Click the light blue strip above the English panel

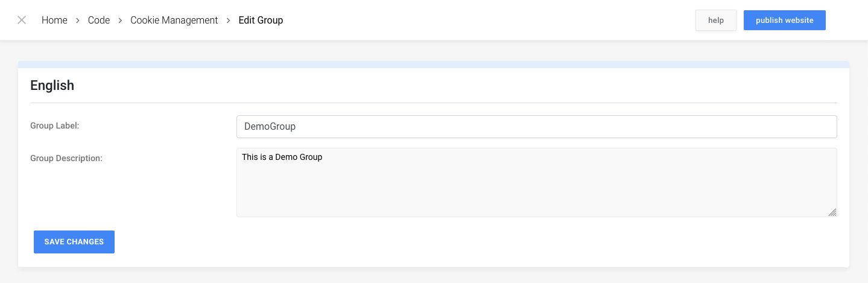click(x=434, y=65)
